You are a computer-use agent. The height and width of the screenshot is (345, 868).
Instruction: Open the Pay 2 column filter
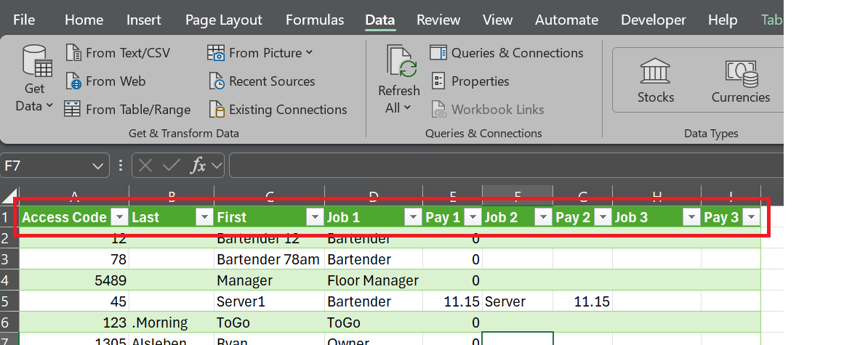pos(601,217)
